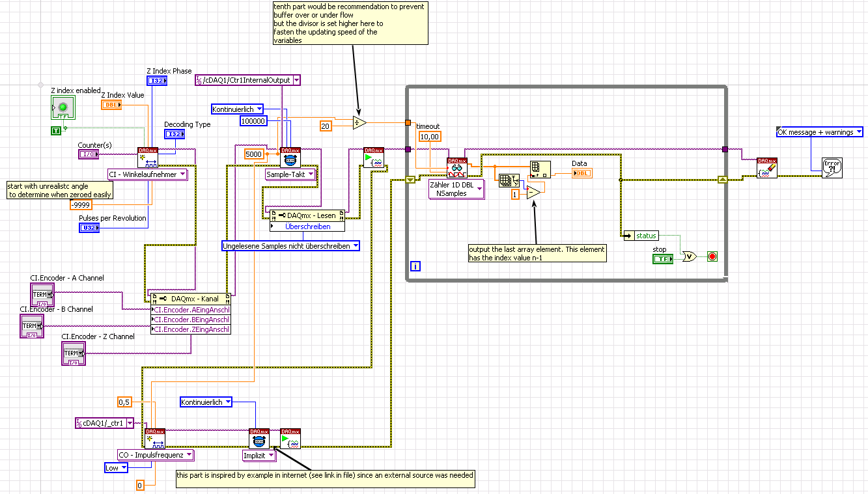
Task: Click the DAQmx - Lesen property node header
Action: [307, 215]
